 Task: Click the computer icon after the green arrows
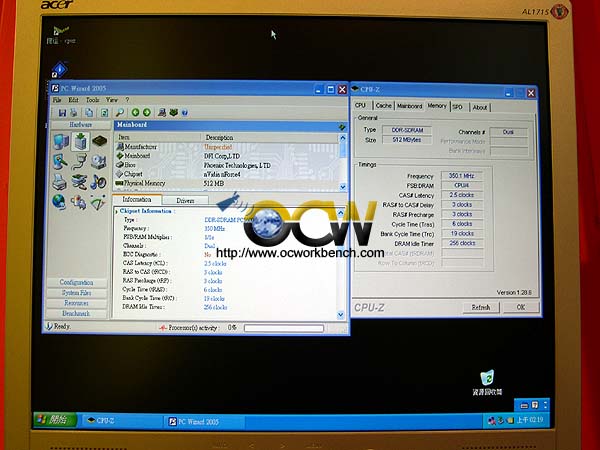[162, 112]
